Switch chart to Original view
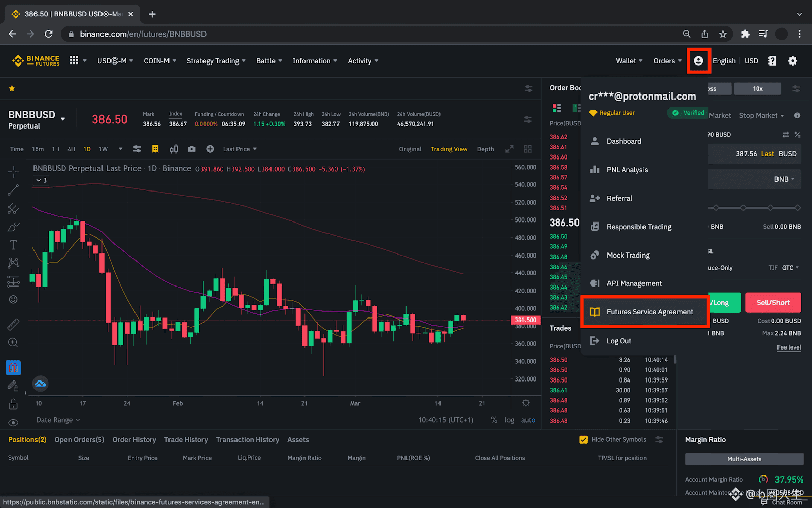This screenshot has width=812, height=508. click(x=410, y=149)
